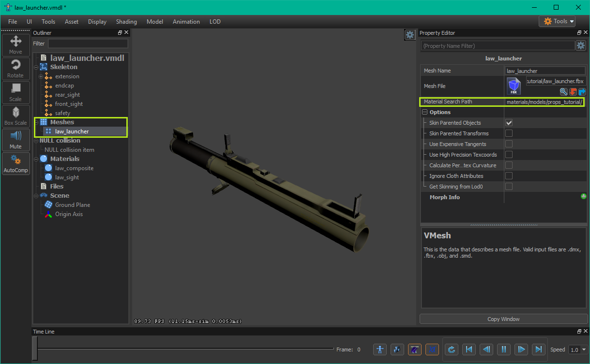The width and height of the screenshot is (590, 364).
Task: Open the playback Speed dropdown
Action: click(578, 349)
